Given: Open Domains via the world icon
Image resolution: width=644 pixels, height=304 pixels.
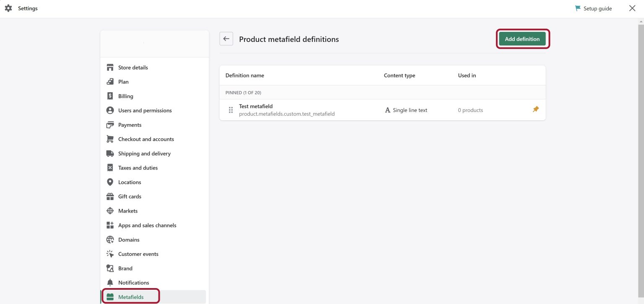Looking at the screenshot, I should 110,239.
